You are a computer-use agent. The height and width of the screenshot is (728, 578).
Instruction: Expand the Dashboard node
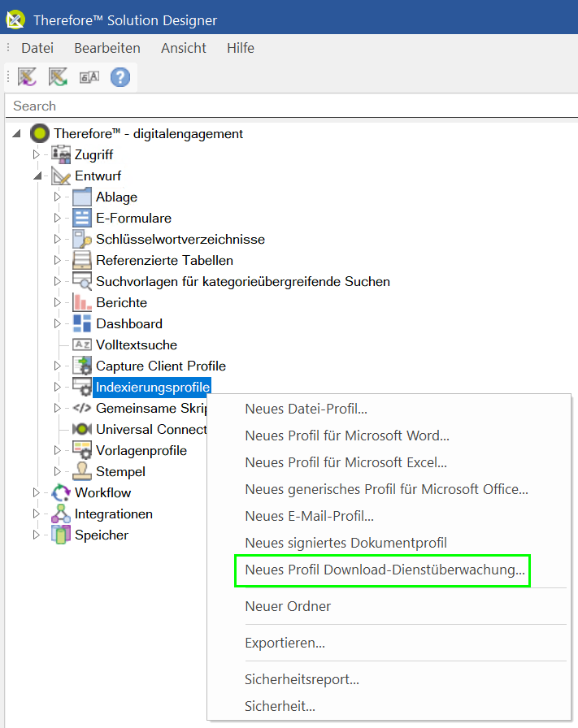57,323
